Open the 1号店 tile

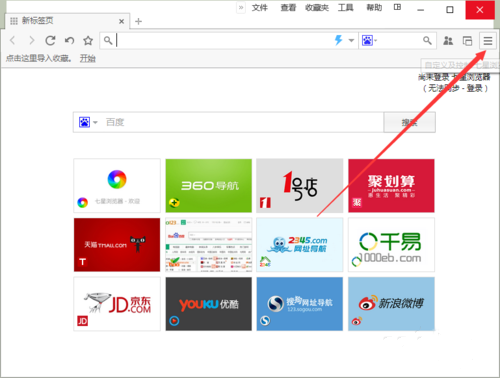(x=300, y=186)
